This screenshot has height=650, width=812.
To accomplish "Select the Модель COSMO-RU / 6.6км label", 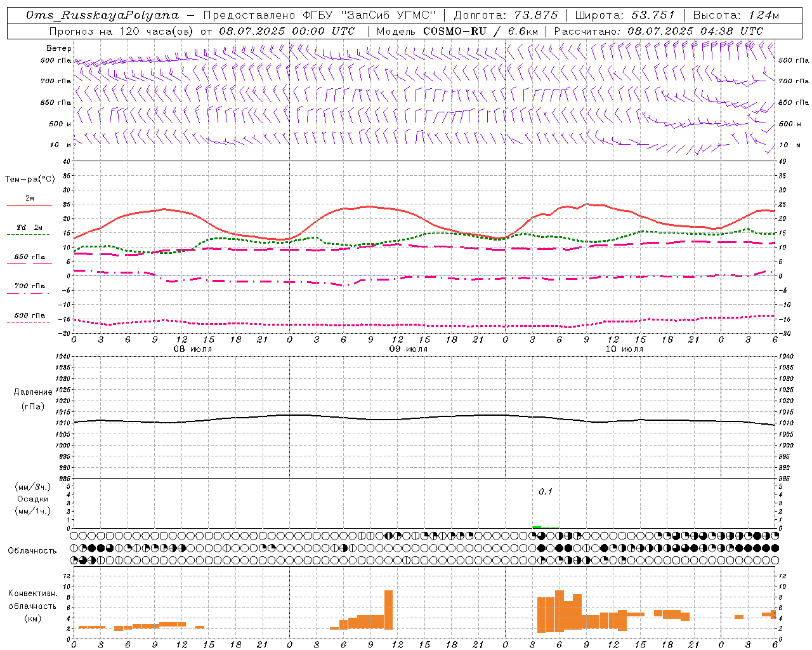I will click(457, 31).
